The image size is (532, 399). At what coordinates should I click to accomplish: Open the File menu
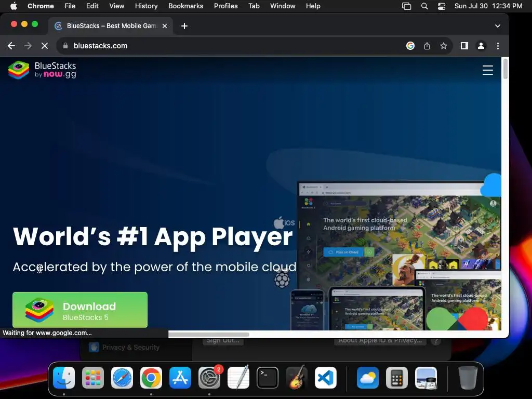[x=70, y=6]
